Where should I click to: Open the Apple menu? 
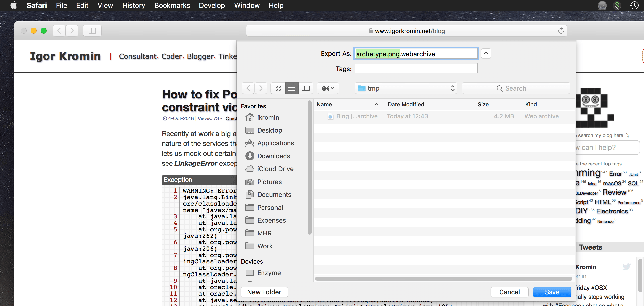(x=14, y=5)
